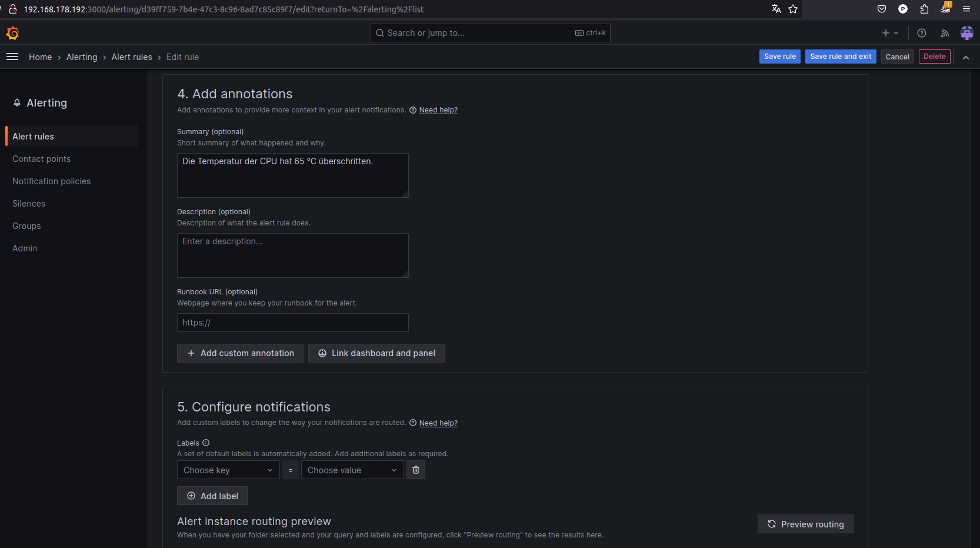Collapse the top toolbar with chevron
980x548 pixels.
[x=966, y=57]
